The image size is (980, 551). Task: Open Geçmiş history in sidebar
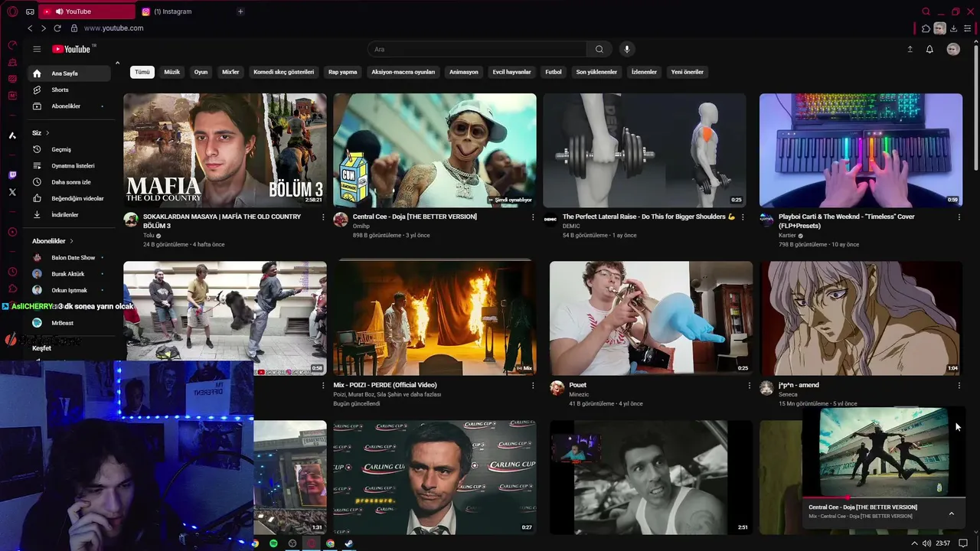point(69,149)
